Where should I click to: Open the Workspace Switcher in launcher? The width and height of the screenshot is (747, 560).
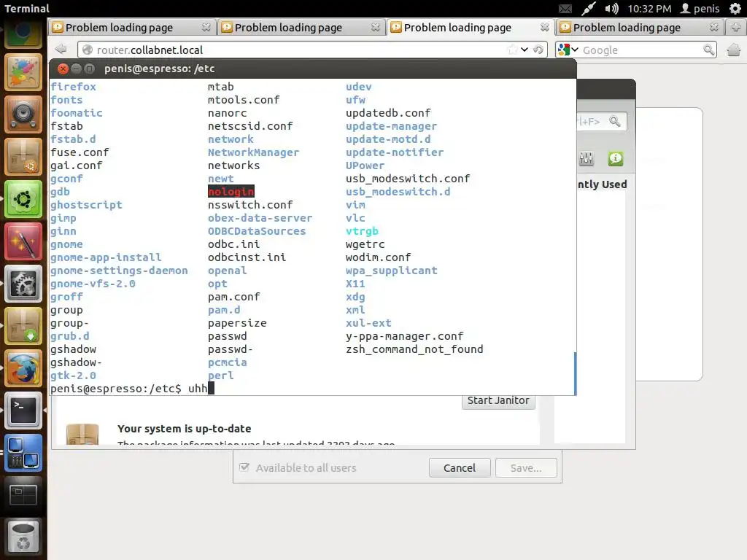pyautogui.click(x=23, y=495)
